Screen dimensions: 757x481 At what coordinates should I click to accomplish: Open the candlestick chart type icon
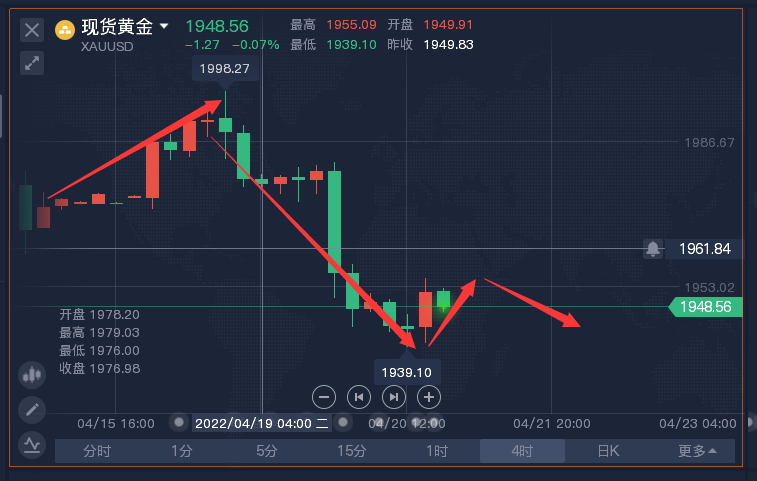click(x=32, y=375)
